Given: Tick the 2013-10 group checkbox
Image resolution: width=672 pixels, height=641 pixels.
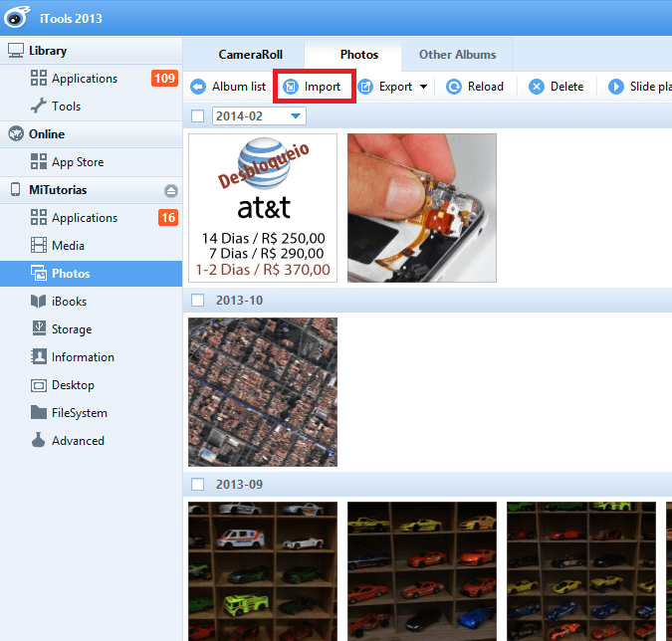Looking at the screenshot, I should point(197,300).
